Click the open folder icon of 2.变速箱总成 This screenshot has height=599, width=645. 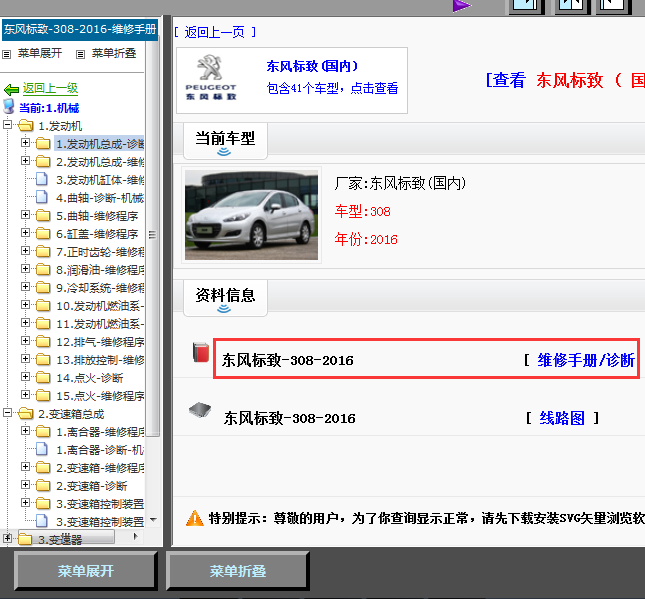click(x=26, y=413)
